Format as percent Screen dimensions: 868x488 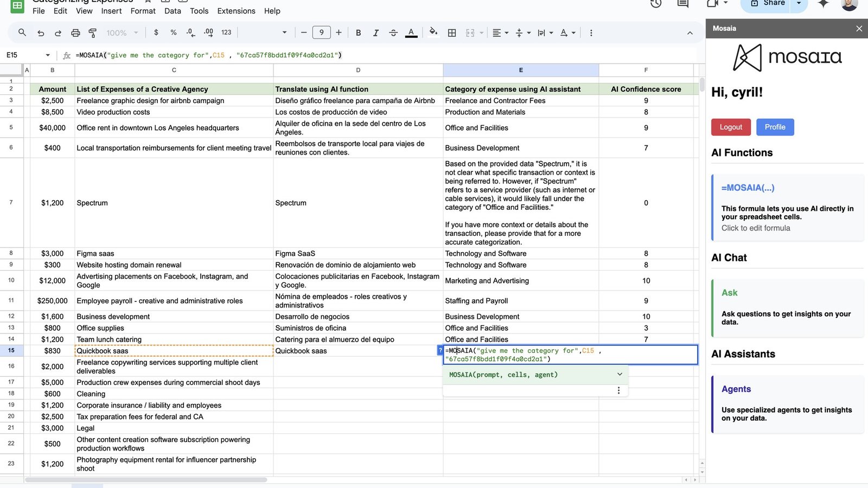point(174,33)
